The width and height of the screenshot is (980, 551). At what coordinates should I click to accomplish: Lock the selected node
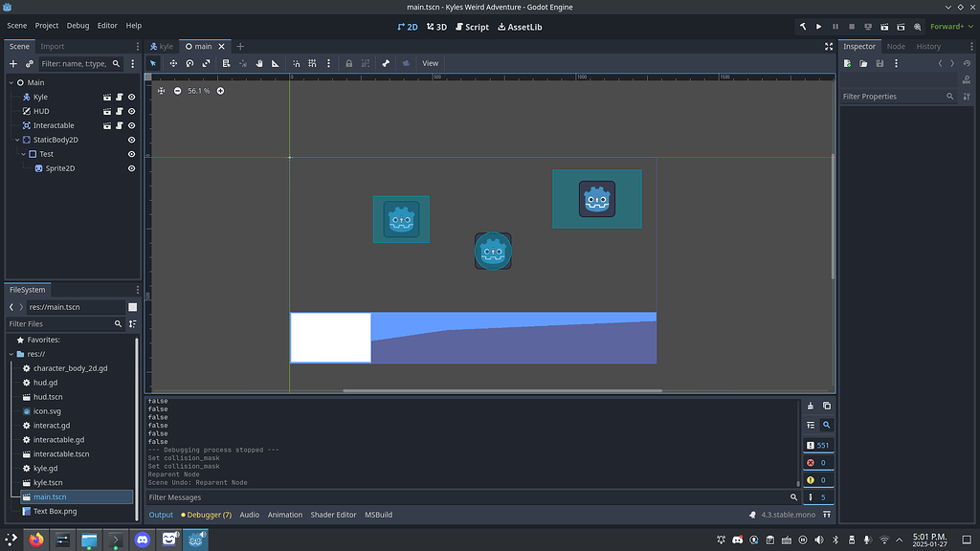(x=348, y=63)
